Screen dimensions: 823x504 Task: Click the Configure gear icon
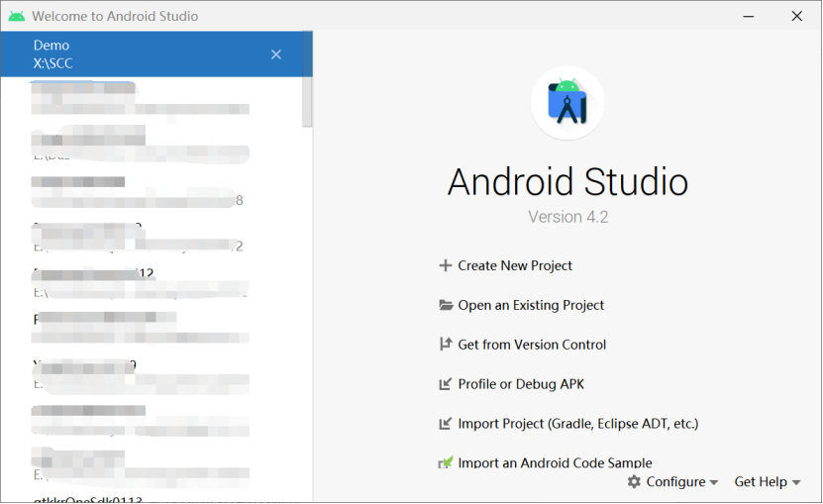(634, 481)
